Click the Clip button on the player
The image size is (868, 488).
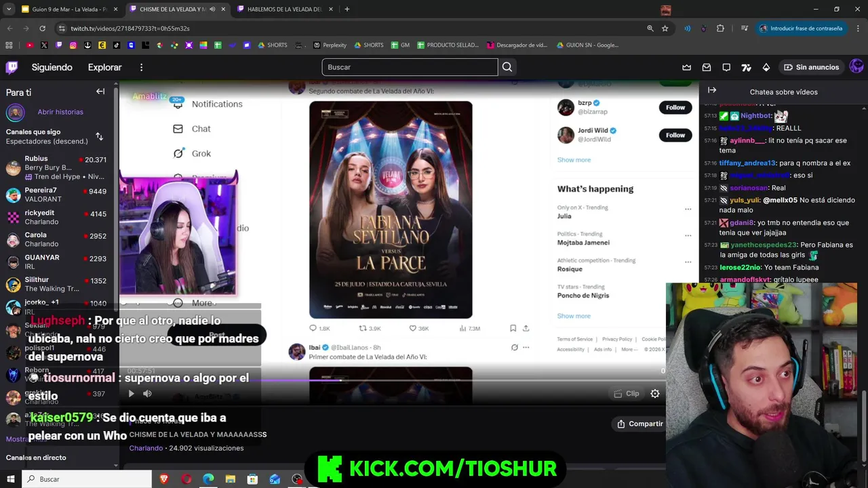tap(627, 394)
